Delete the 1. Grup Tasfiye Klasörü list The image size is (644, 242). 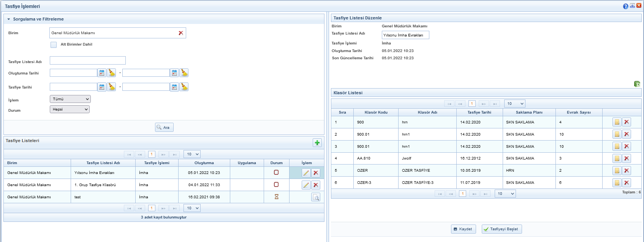(316, 185)
